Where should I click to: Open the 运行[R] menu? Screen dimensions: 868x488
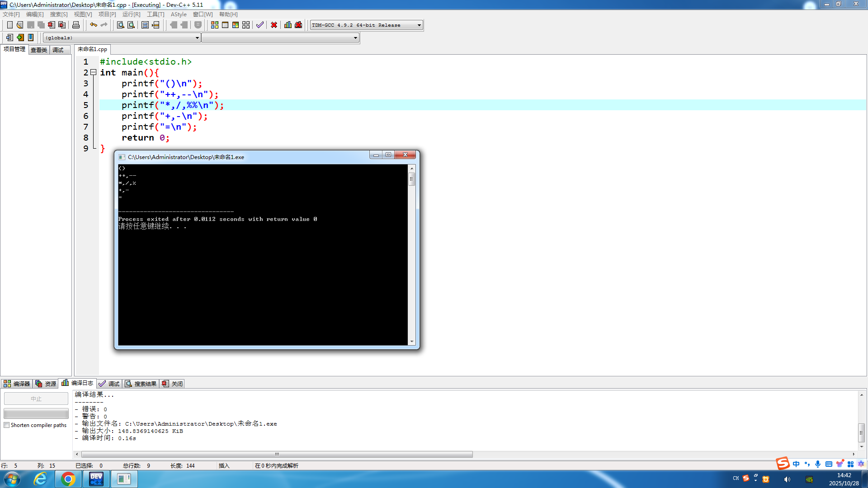pyautogui.click(x=131, y=14)
